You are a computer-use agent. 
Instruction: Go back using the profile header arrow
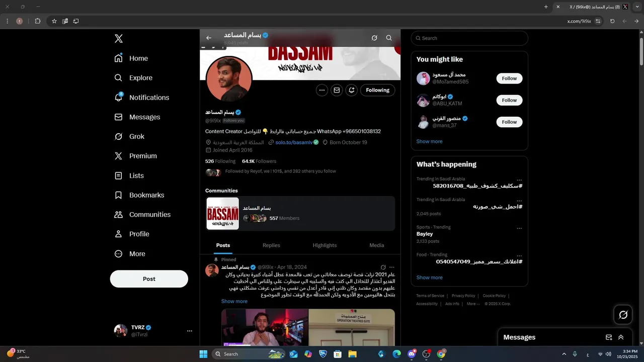click(209, 38)
